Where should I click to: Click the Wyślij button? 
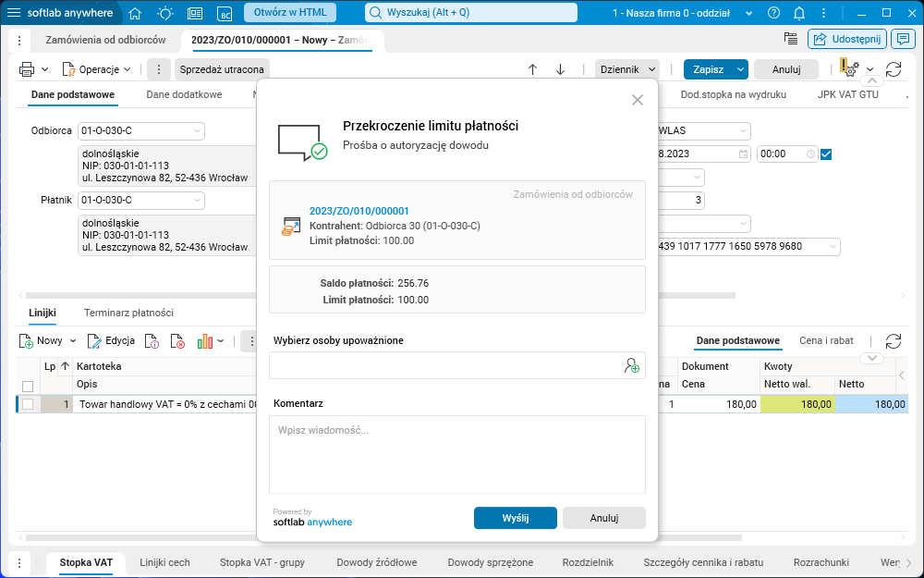tap(515, 518)
